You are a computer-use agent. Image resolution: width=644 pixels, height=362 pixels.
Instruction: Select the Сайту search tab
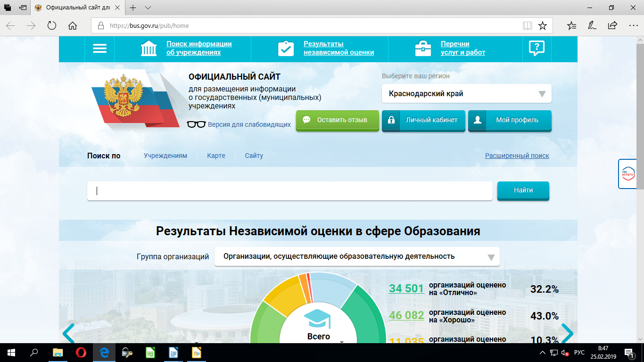tap(254, 156)
